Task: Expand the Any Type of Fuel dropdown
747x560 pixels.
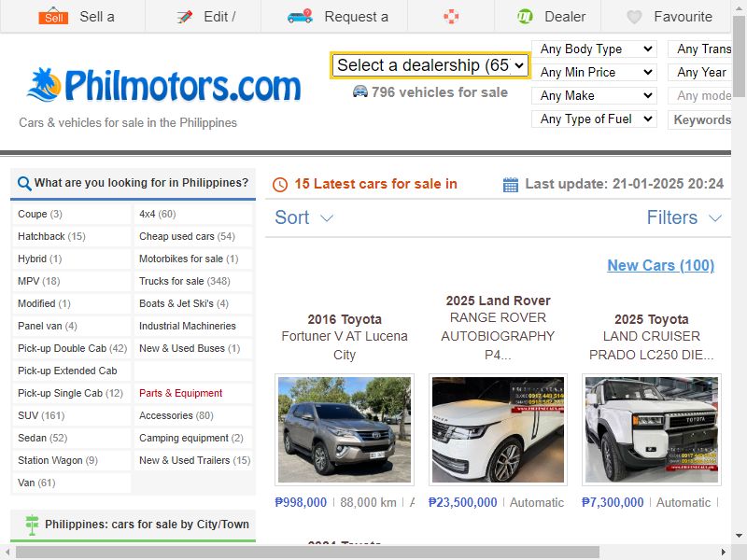Action: [594, 119]
